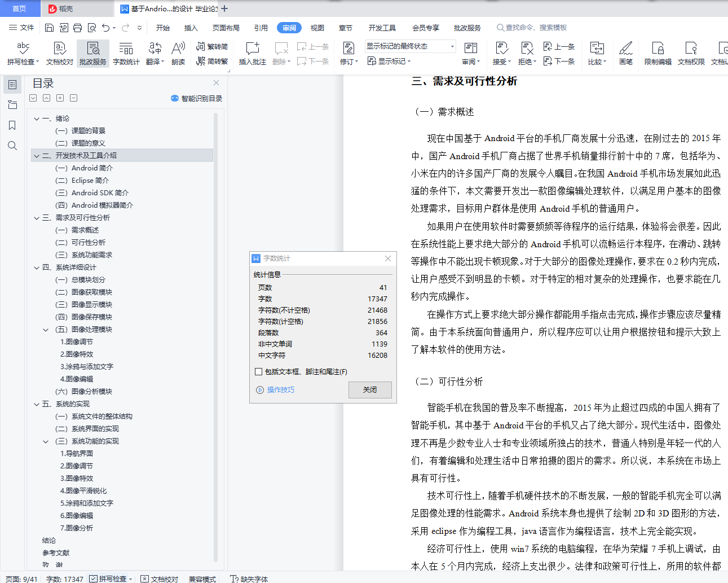The width and height of the screenshot is (728, 583).
Task: Click 缺失字体 in the status bar
Action: pos(249,578)
